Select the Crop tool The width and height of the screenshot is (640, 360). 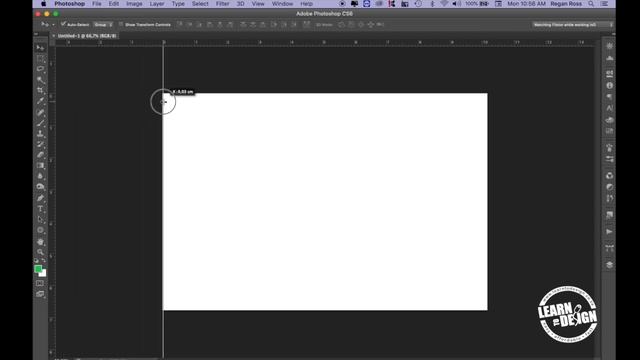tap(40, 91)
